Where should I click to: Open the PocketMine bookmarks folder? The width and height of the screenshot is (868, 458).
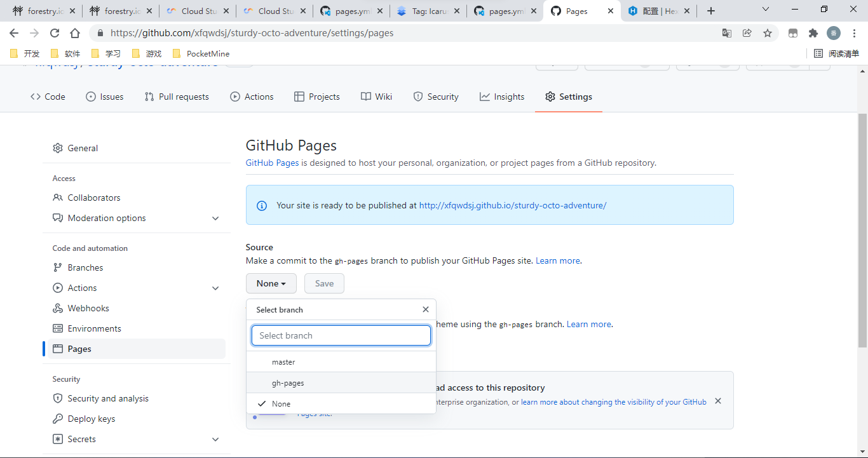pos(201,53)
